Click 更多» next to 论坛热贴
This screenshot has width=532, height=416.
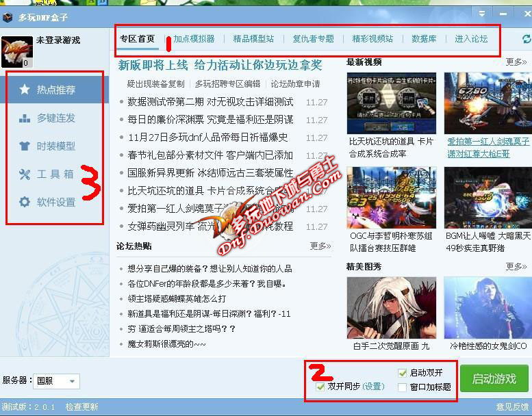pyautogui.click(x=320, y=246)
